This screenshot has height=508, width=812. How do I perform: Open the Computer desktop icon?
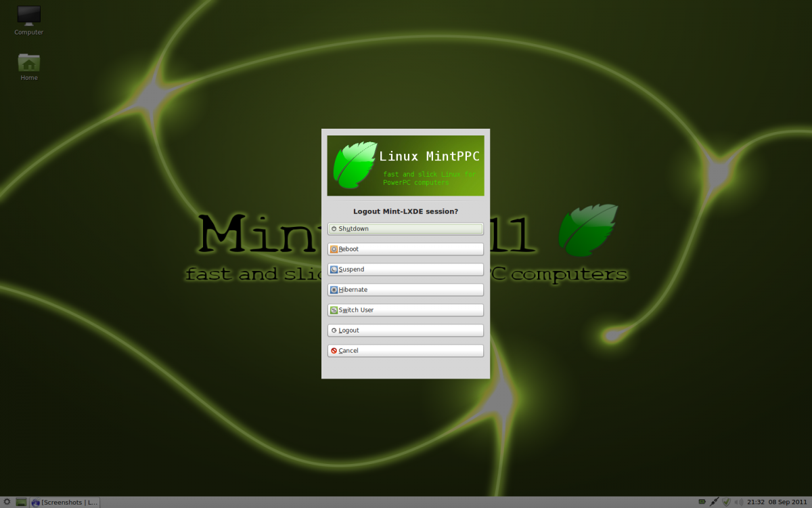coord(28,21)
